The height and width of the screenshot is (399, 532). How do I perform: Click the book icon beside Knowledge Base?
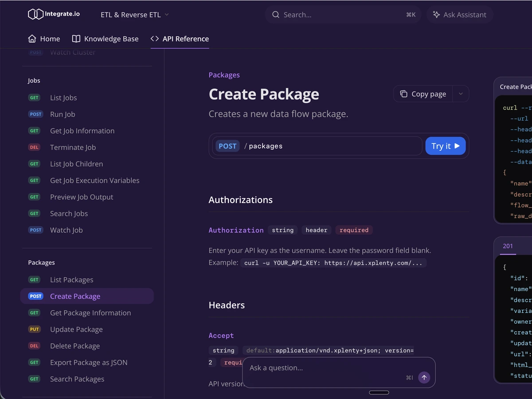(x=76, y=39)
